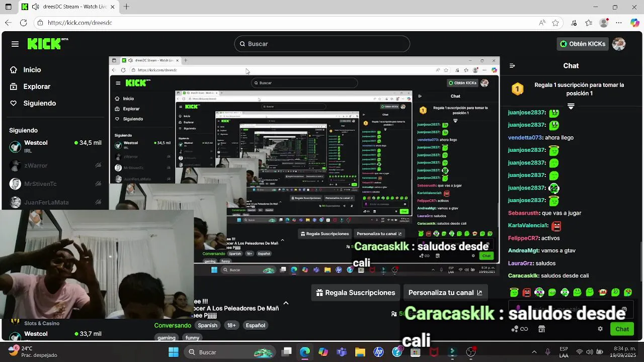Add this page to favorites with the star
This screenshot has width=644, height=362.
tap(555, 23)
